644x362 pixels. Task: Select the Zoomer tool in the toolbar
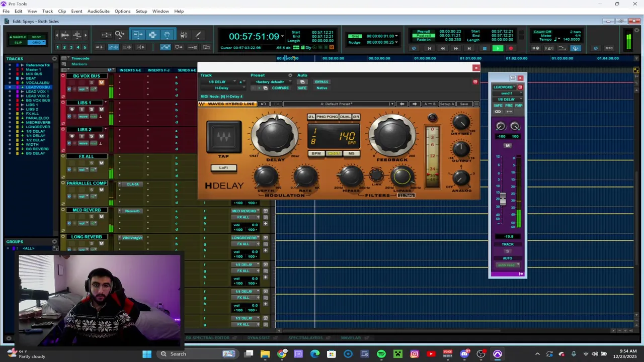[120, 35]
